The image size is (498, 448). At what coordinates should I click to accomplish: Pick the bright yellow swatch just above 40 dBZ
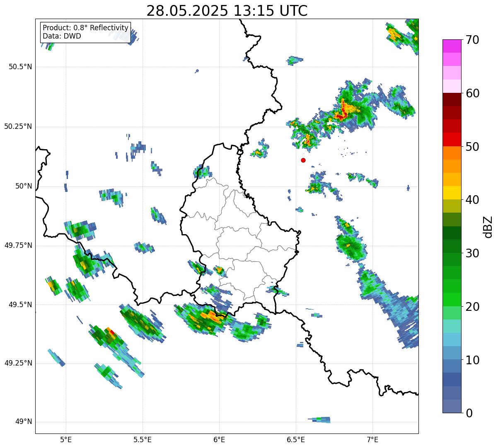[452, 193]
